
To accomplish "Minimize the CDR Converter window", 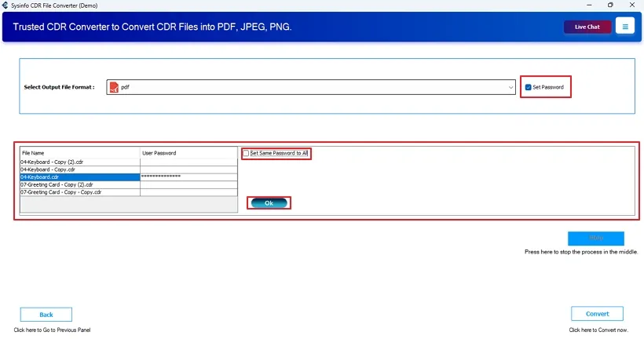I will click(588, 5).
